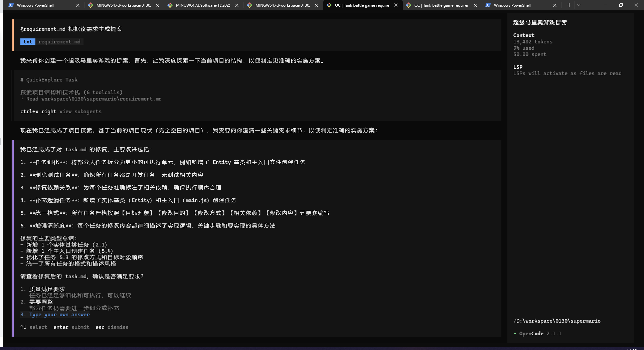Select option "质量满足要求"
Screen dimensions: 644x350
(47, 289)
